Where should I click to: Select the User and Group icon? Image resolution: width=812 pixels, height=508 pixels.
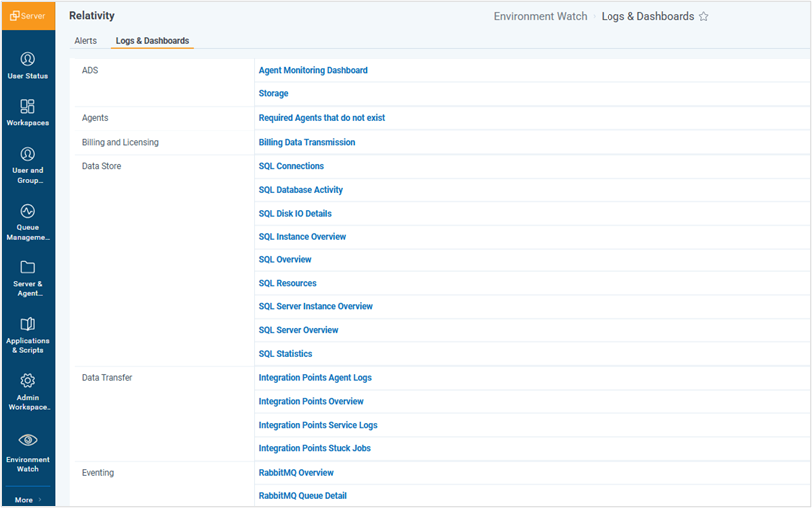28,154
